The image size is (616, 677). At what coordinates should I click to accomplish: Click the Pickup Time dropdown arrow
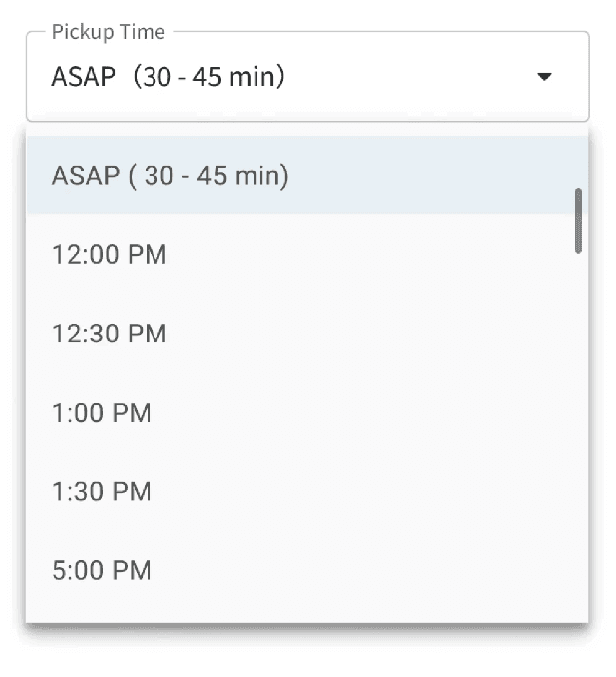543,77
